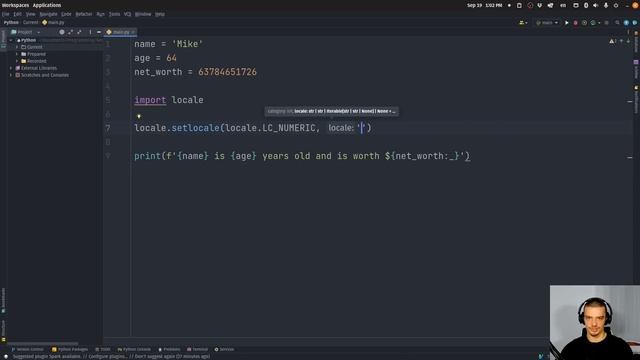Open the Tools menu

click(114, 14)
